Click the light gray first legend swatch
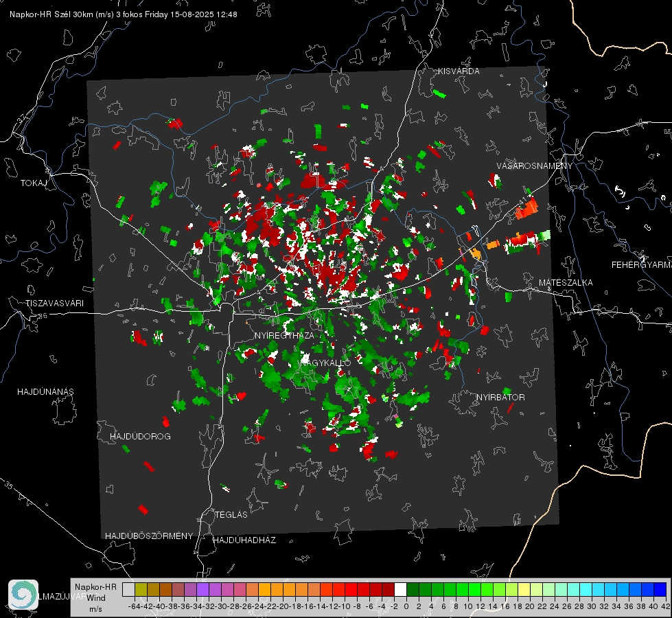 click(128, 589)
